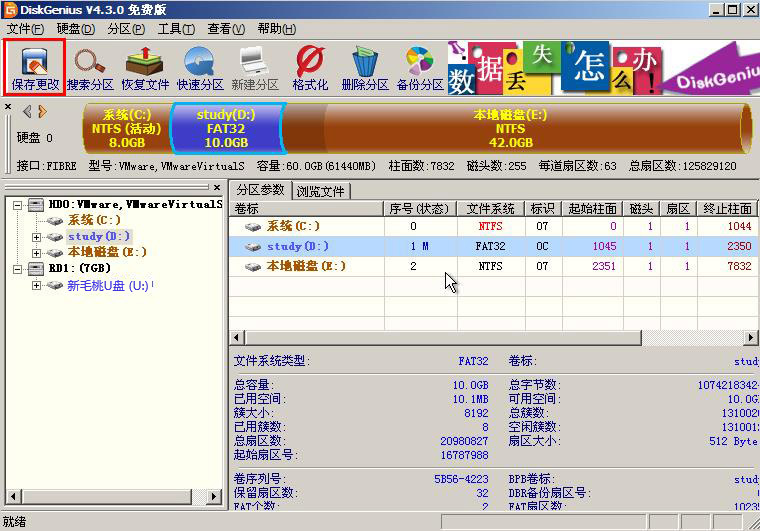Select the RD1:(7GB) disk node
The height and width of the screenshot is (531, 760).
pos(79,268)
